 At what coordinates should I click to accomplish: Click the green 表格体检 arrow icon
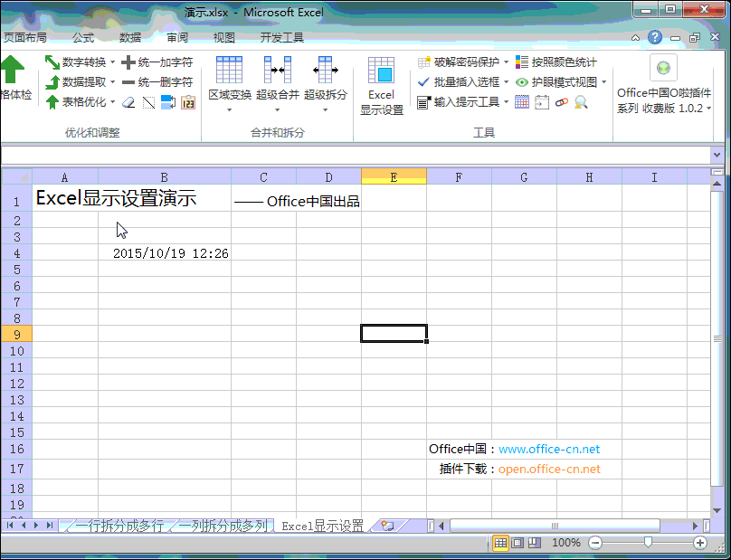[x=12, y=70]
